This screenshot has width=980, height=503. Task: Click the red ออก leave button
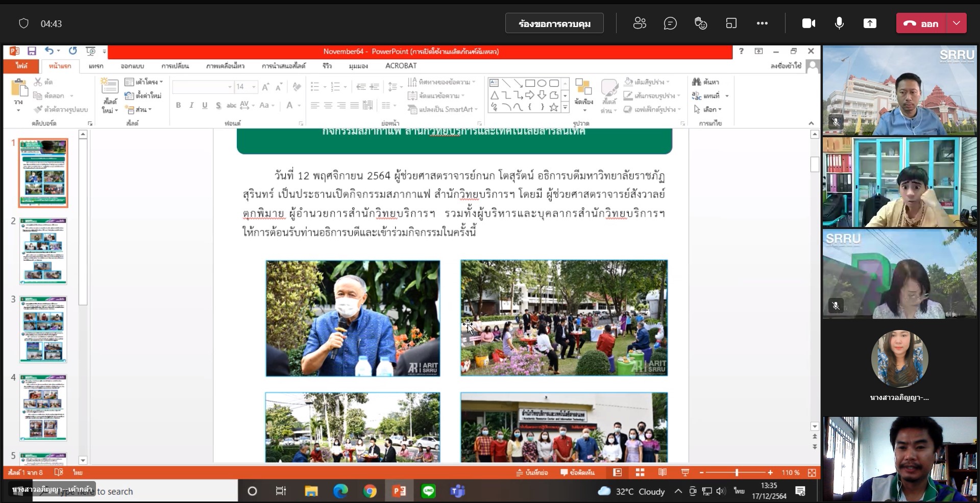click(x=921, y=23)
